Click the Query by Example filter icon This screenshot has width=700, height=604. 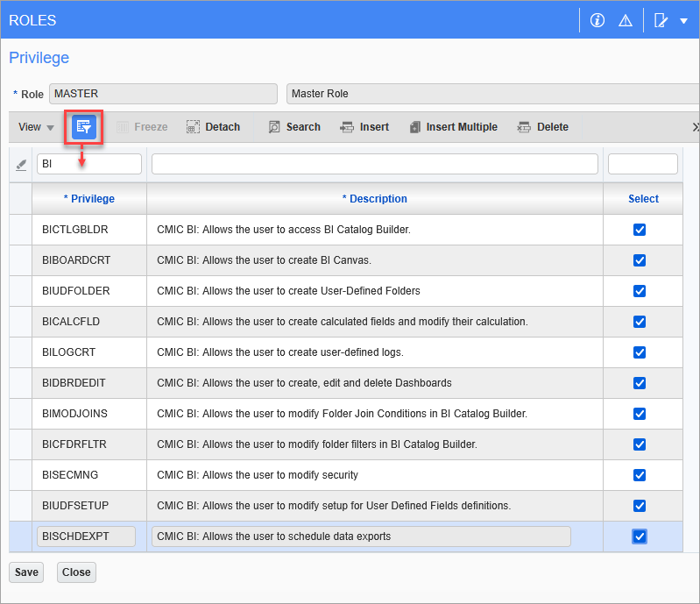pyautogui.click(x=84, y=127)
